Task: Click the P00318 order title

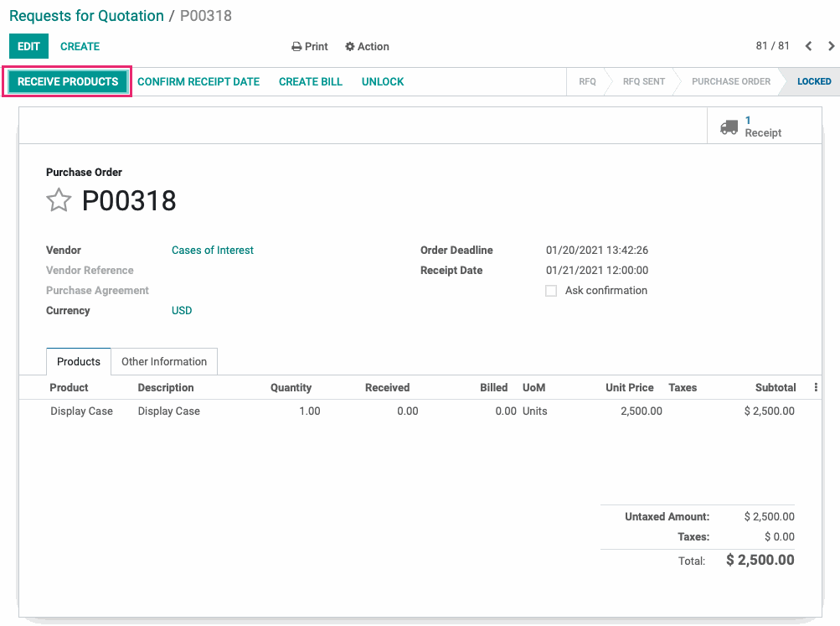Action: (x=129, y=201)
